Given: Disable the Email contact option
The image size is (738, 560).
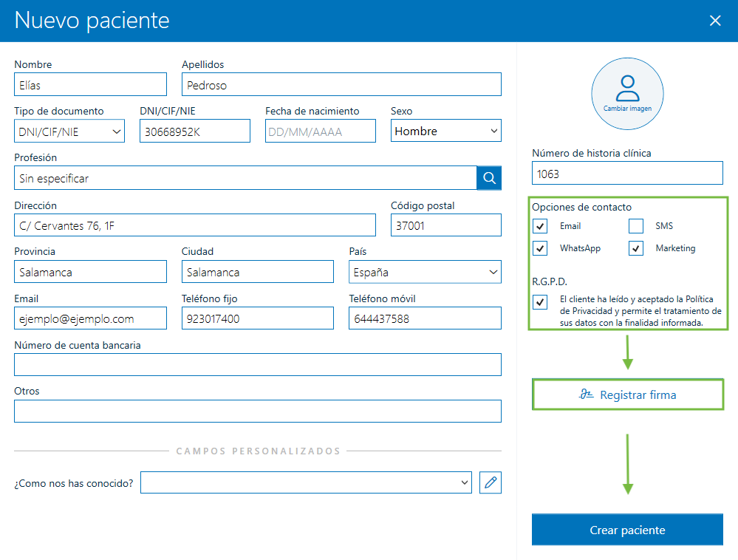Looking at the screenshot, I should (x=540, y=225).
